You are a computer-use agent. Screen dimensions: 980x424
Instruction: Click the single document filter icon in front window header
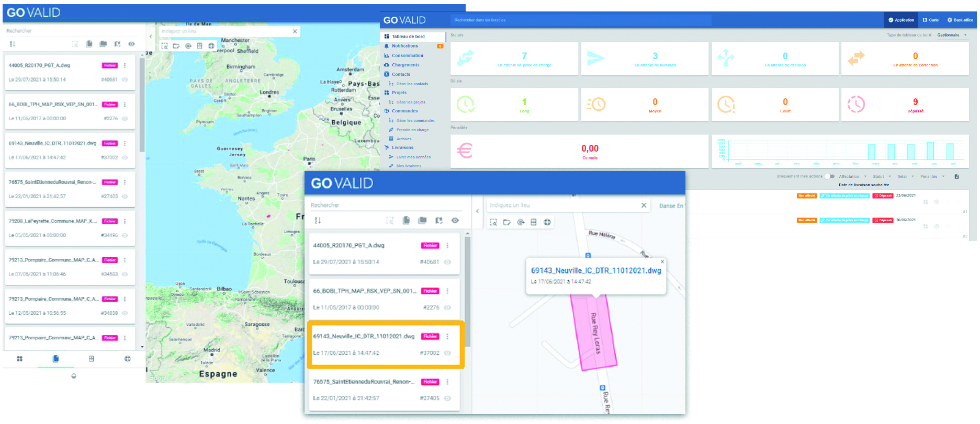406,221
